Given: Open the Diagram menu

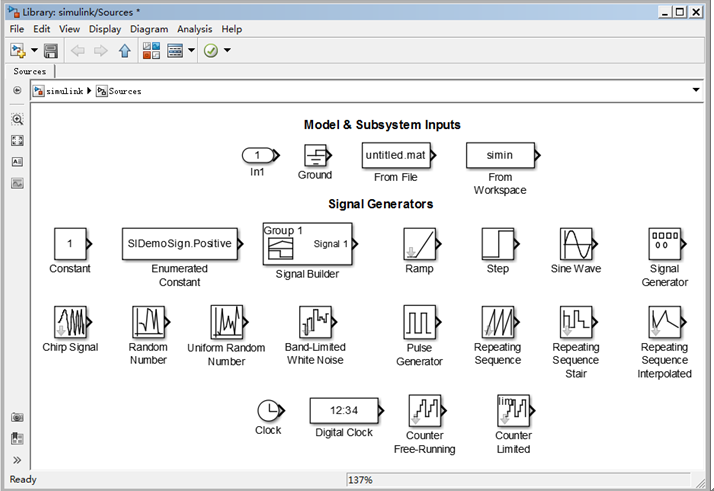Looking at the screenshot, I should [147, 29].
